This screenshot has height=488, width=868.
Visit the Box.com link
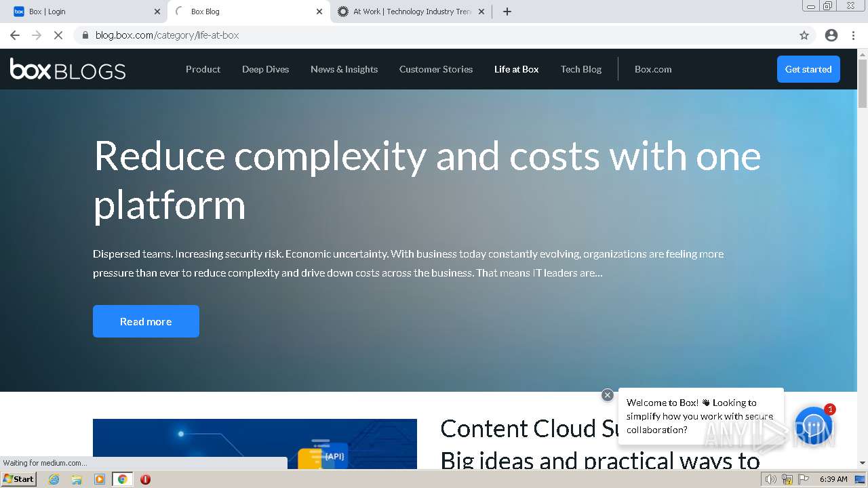click(x=653, y=69)
